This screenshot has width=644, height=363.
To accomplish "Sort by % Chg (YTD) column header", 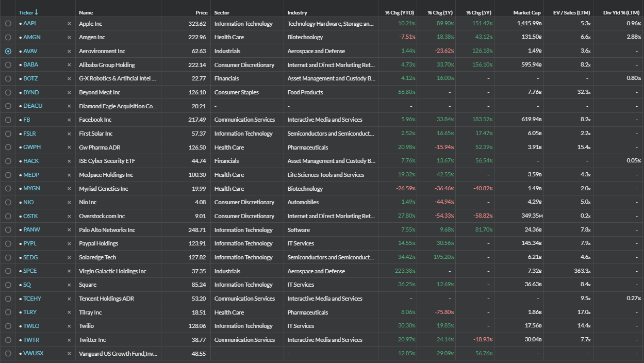I will tap(399, 12).
